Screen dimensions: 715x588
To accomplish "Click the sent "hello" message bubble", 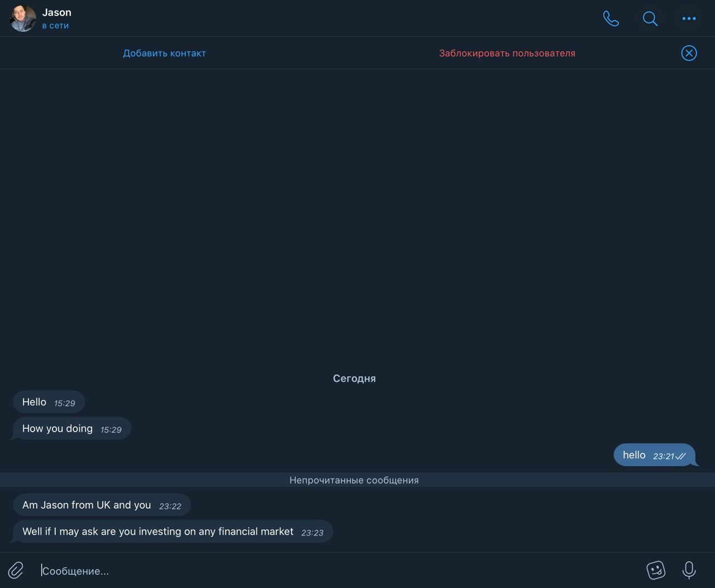I will point(655,455).
